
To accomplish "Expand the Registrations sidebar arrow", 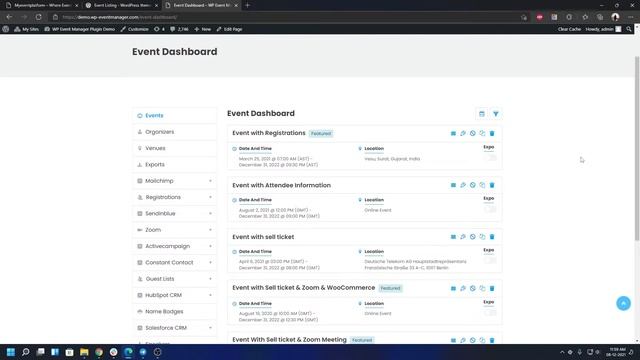I will point(210,197).
